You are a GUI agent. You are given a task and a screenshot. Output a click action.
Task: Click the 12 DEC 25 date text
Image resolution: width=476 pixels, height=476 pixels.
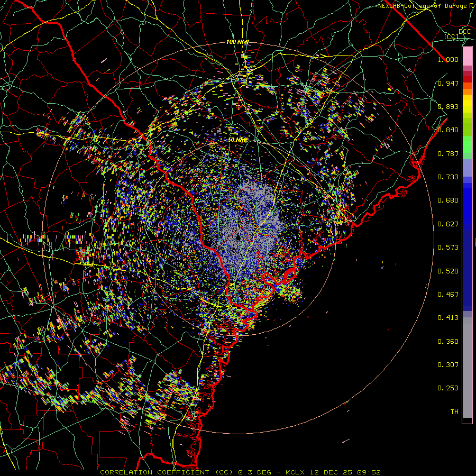coord(331,472)
